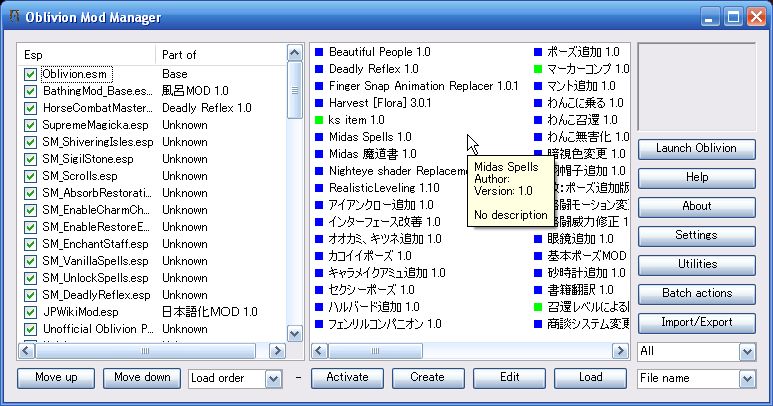Open the Utilities menu button
The image size is (773, 406).
[696, 265]
